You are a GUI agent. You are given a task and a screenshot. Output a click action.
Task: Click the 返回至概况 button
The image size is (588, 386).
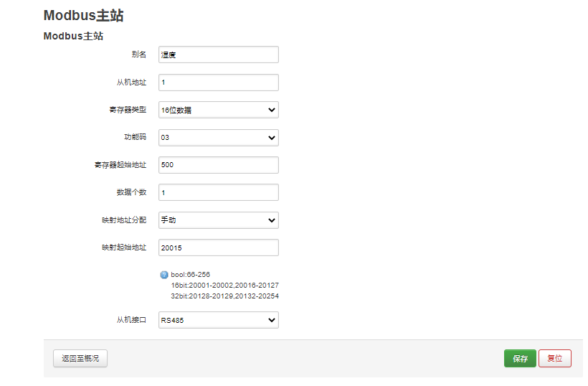pos(80,359)
